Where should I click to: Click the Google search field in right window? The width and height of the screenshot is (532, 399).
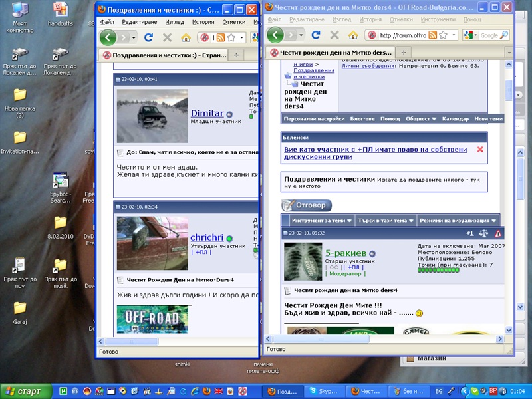pyautogui.click(x=489, y=35)
